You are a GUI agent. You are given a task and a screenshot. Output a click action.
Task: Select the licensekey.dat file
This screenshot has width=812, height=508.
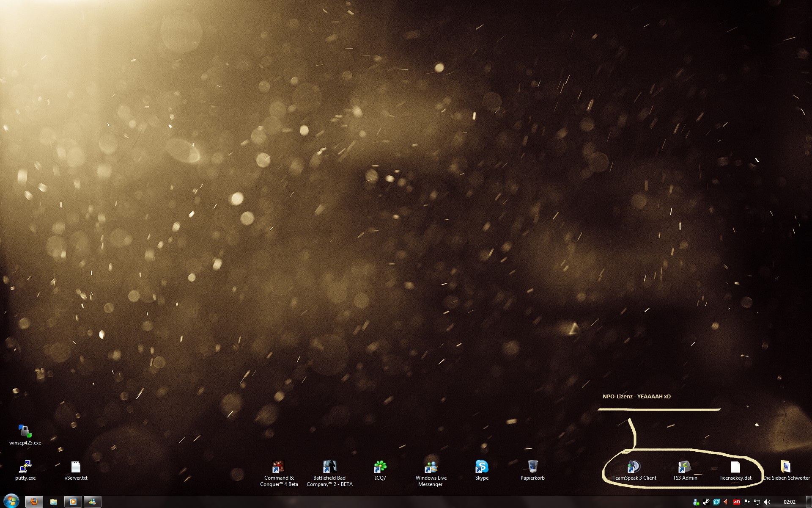[735, 467]
